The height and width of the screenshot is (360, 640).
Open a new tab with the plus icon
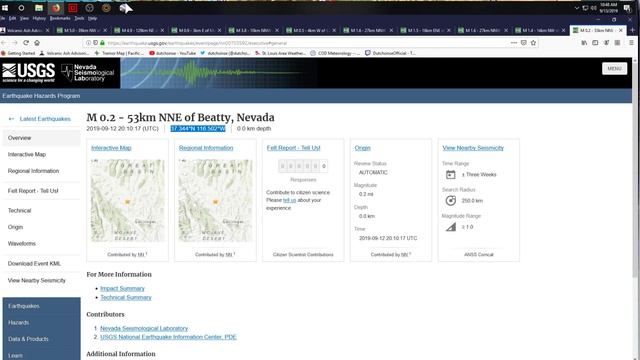(x=633, y=30)
